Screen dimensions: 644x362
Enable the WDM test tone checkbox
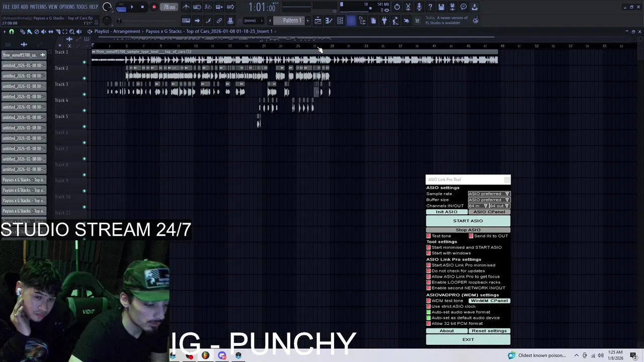[x=429, y=301]
